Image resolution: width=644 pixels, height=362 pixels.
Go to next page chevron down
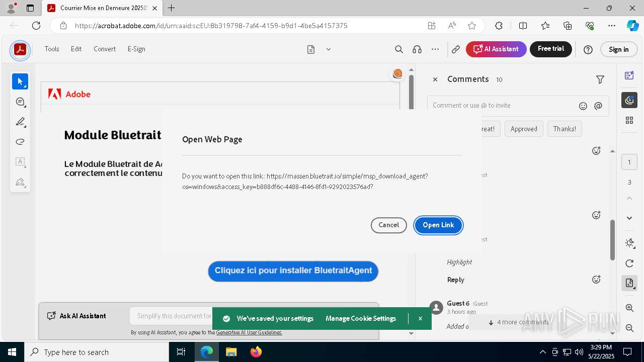click(x=629, y=218)
